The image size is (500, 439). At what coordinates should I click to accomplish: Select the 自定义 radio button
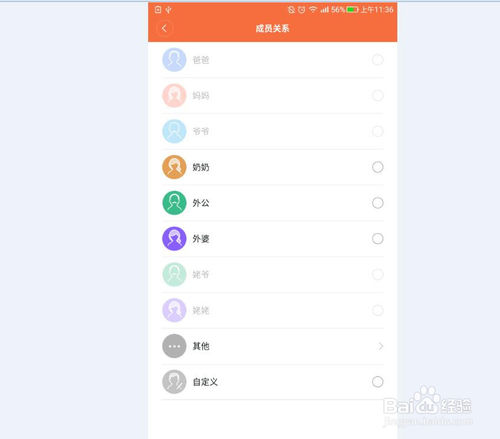(x=378, y=382)
